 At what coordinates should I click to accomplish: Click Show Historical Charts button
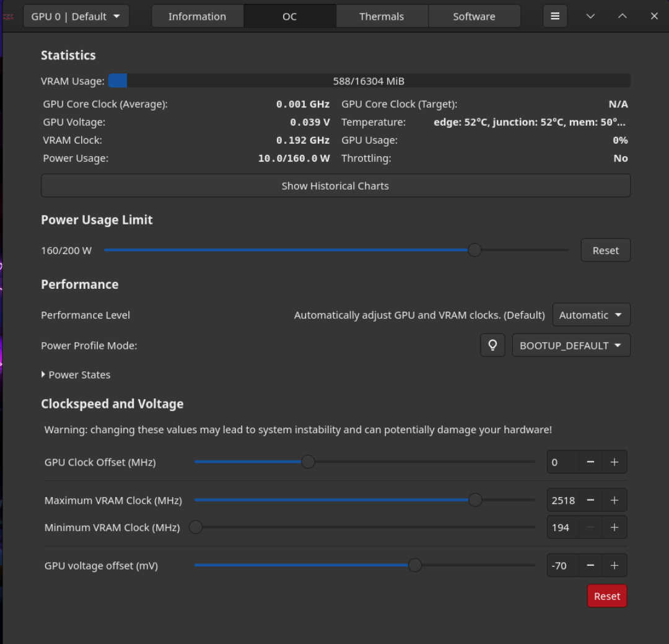335,186
